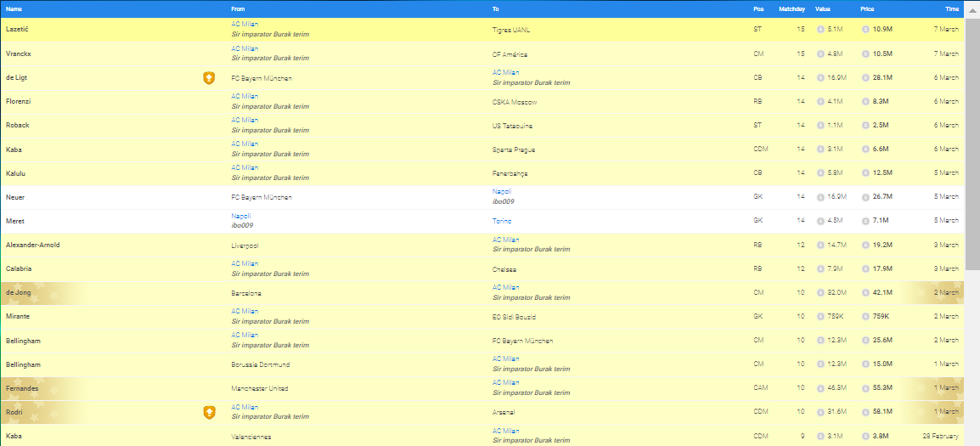Click the coin icon beside Fernandes's 55.3M price
The height and width of the screenshot is (446, 980).
pos(865,388)
